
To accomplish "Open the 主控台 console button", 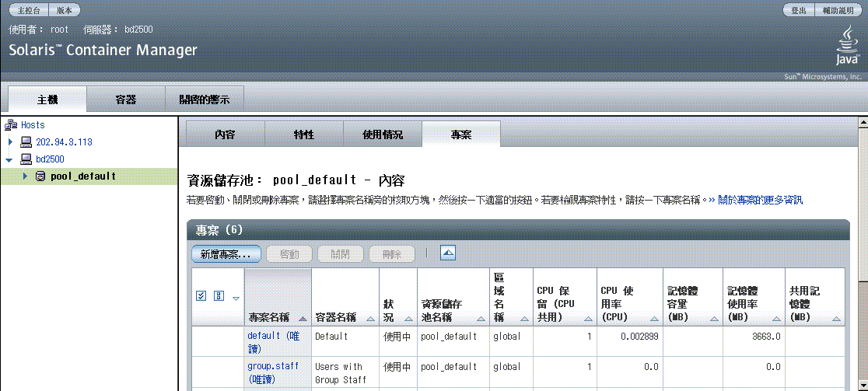I will click(x=30, y=10).
